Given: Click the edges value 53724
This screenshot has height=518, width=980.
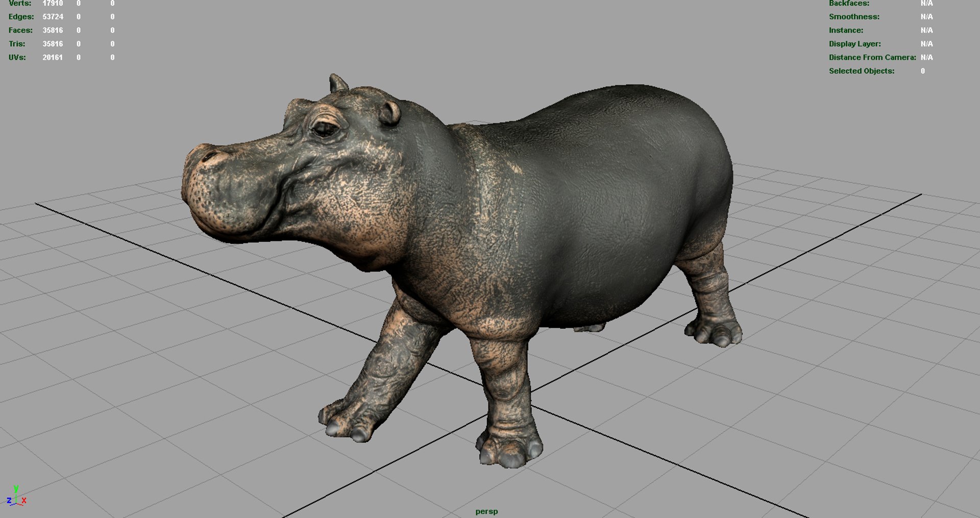Looking at the screenshot, I should pyautogui.click(x=53, y=17).
